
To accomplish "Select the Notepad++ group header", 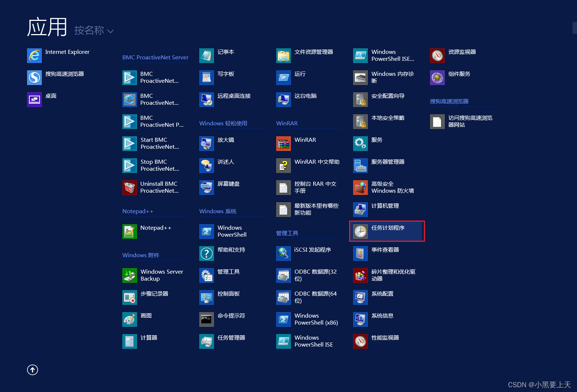I will pos(138,211).
